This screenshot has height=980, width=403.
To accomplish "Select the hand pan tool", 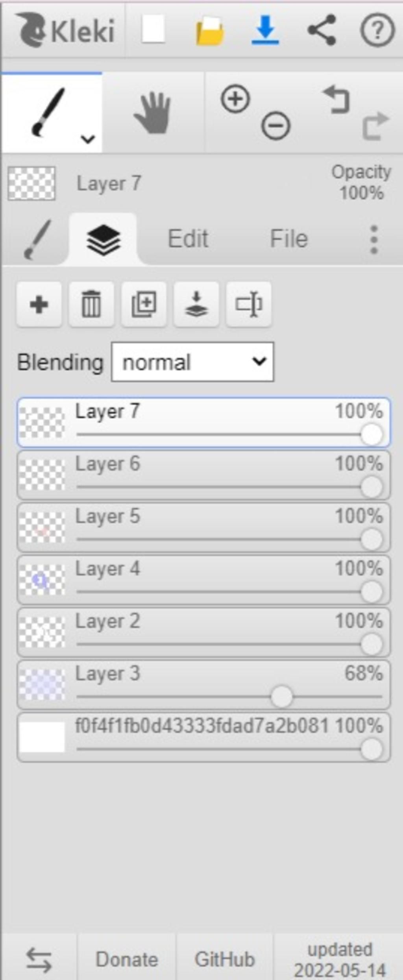I will 153,113.
